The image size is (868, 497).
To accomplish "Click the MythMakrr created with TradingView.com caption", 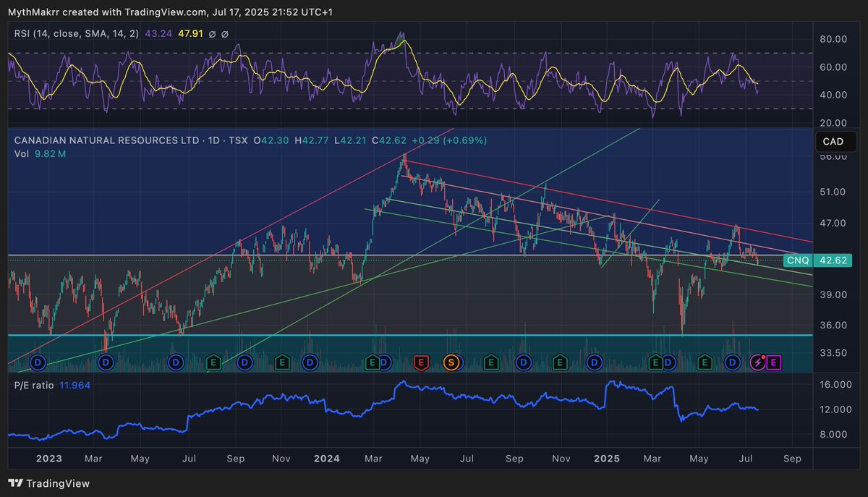I will (171, 12).
